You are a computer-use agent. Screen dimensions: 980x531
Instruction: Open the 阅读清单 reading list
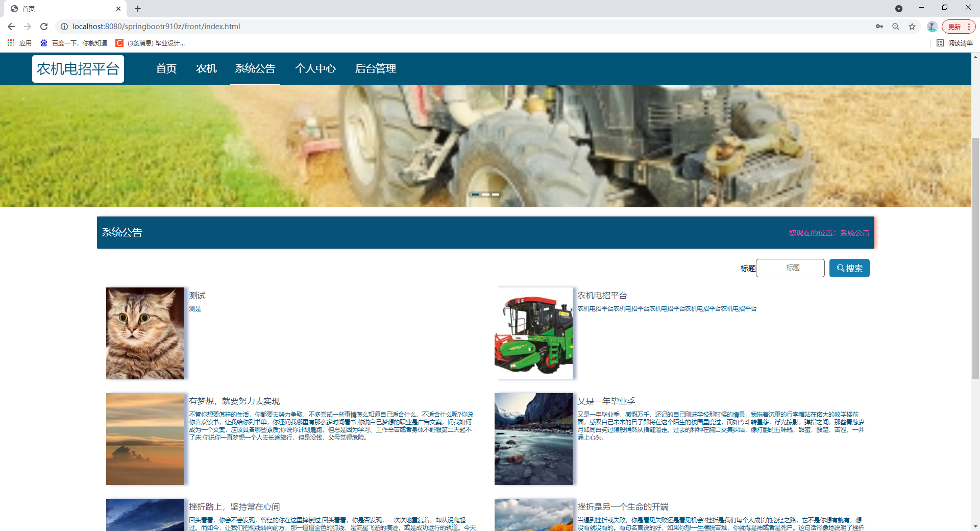click(955, 43)
